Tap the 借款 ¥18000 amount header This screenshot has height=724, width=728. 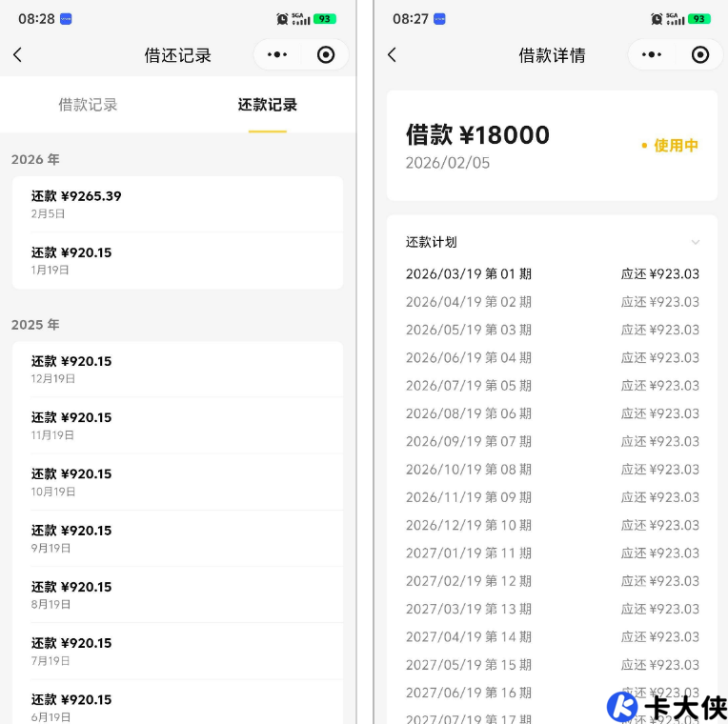[477, 135]
